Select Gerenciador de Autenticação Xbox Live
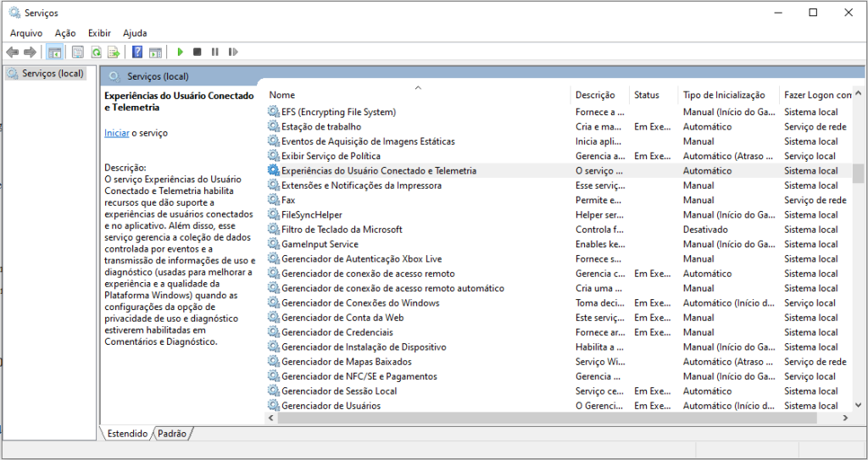The width and height of the screenshot is (868, 460). coord(361,258)
